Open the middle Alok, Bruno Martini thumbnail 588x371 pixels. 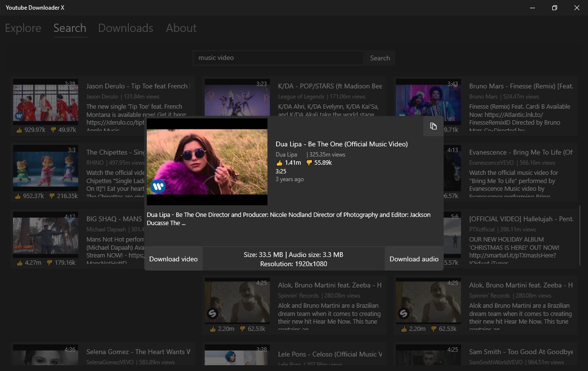click(x=237, y=301)
